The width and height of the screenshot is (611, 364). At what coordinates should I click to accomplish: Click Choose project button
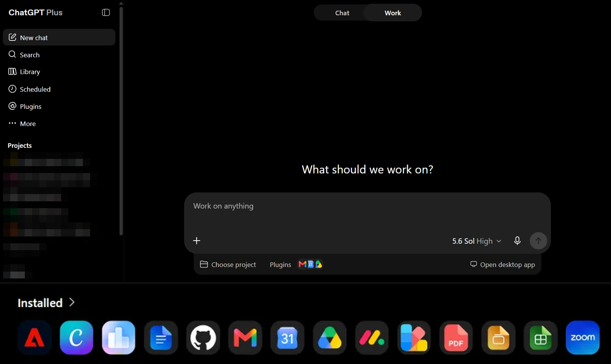point(228,265)
